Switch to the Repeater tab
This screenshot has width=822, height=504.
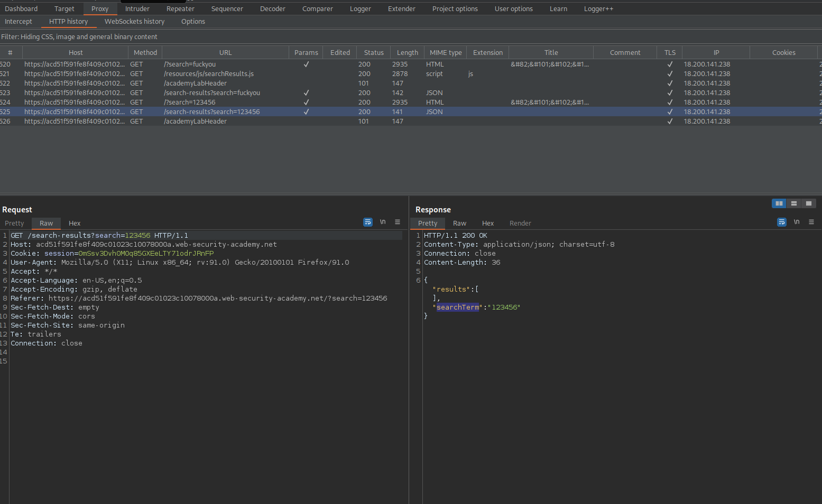pyautogui.click(x=180, y=9)
